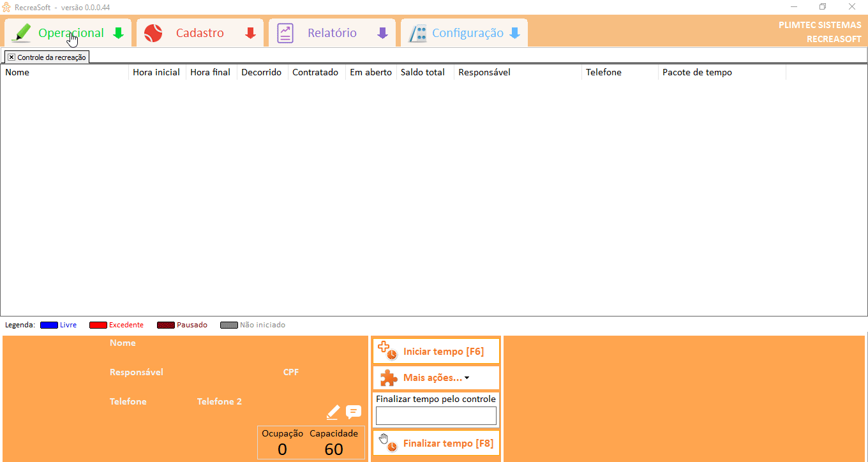This screenshot has width=868, height=462.
Task: Click the dark red Pausado legend swatch
Action: coord(166,325)
